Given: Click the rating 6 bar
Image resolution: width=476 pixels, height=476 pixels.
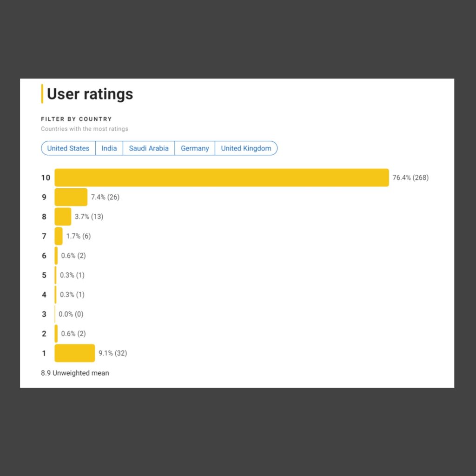Looking at the screenshot, I should coord(56,256).
